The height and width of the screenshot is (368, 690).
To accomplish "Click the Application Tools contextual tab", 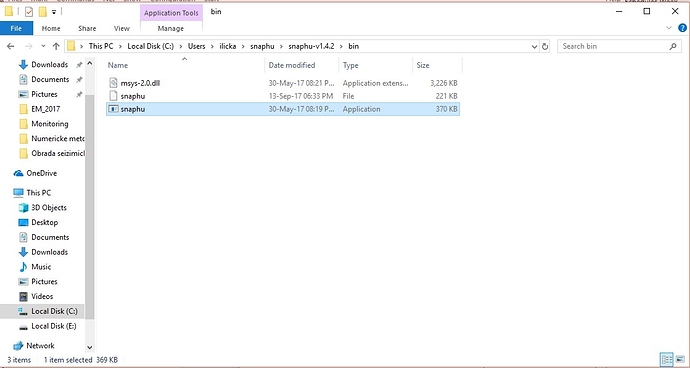I will pyautogui.click(x=171, y=13).
